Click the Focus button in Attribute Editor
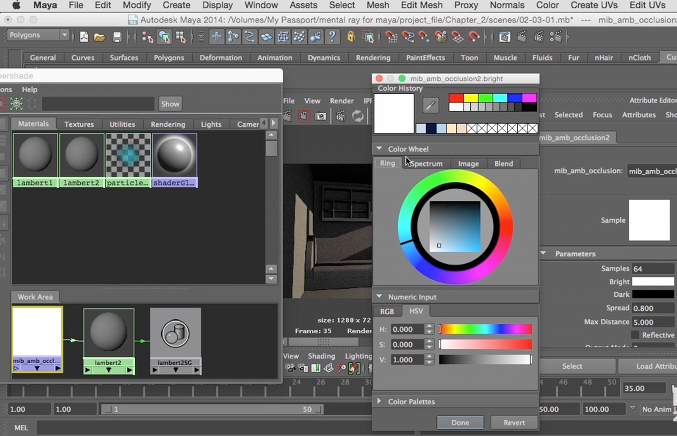677x436 pixels. tap(602, 115)
